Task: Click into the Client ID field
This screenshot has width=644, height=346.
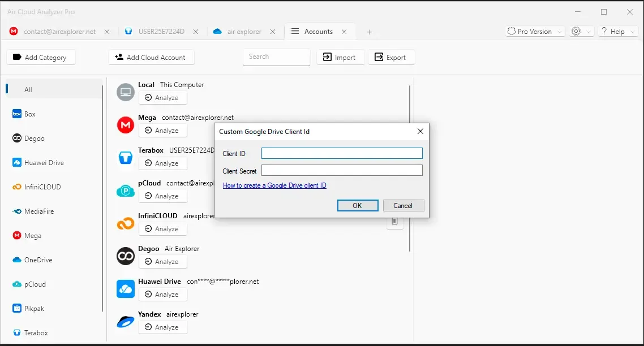Action: [342, 153]
